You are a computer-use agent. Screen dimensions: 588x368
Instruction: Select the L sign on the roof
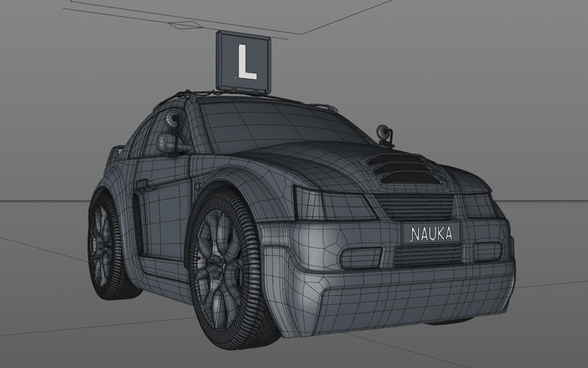(x=243, y=62)
